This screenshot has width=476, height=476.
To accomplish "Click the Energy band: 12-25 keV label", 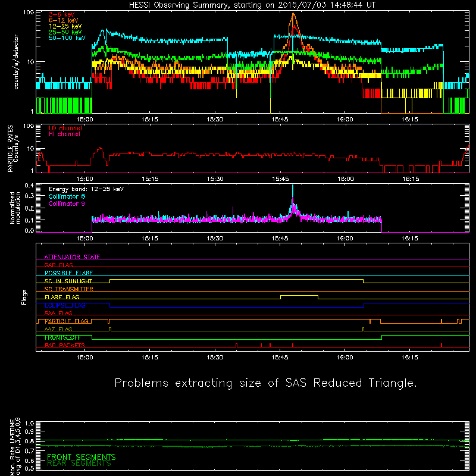I will tap(86, 189).
